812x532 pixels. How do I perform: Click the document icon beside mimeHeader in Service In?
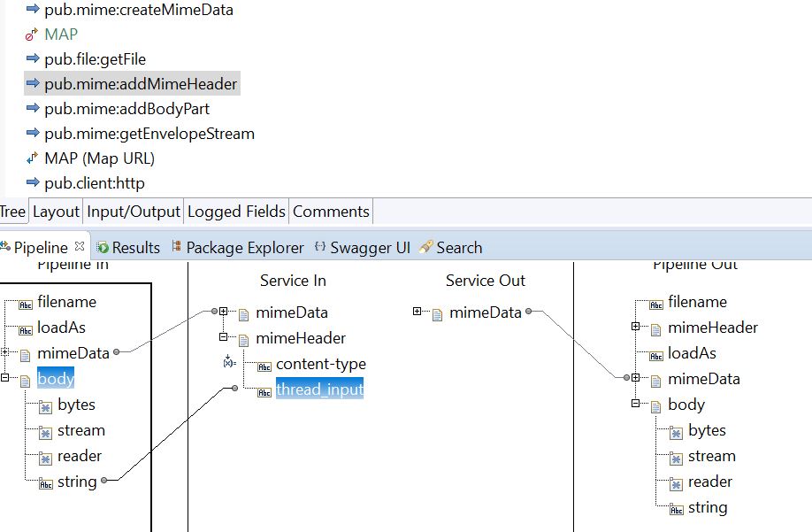pyautogui.click(x=244, y=341)
